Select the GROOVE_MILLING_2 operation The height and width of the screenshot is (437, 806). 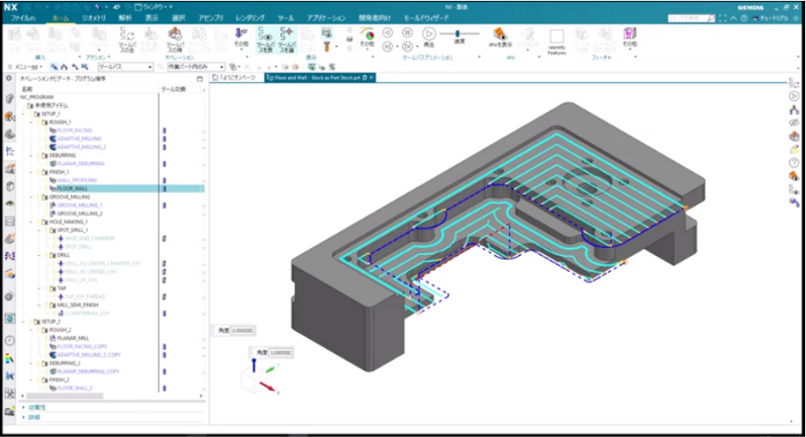point(80,213)
